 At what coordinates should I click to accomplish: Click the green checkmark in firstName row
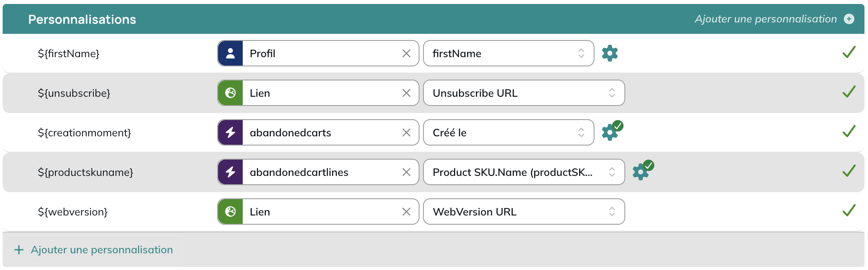click(x=849, y=52)
